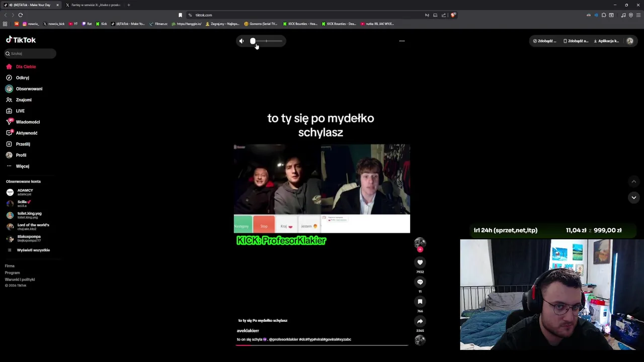Viewport: 644px width, 362px height.
Task: Open followed account Lord of the world's
Action: pyautogui.click(x=28, y=227)
